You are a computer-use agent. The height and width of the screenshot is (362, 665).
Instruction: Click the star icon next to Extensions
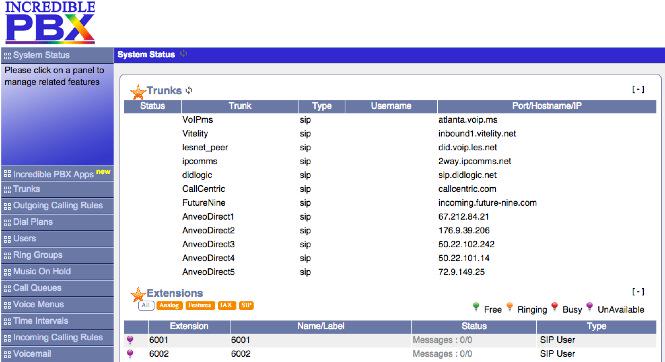(138, 294)
